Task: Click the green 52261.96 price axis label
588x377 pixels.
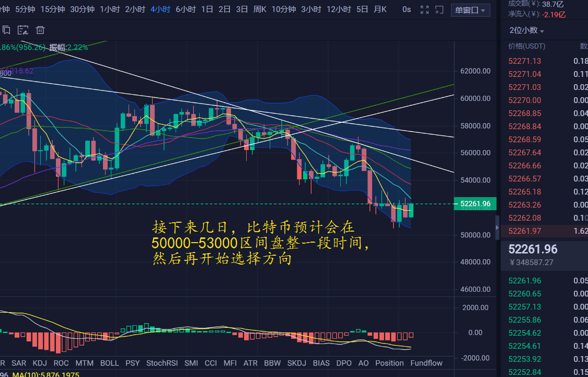Action: pos(476,204)
